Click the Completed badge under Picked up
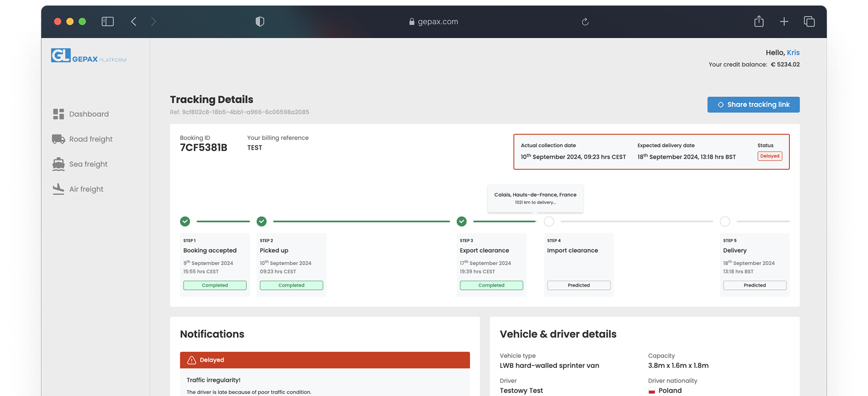Viewport: 868px width, 396px height. 291,285
